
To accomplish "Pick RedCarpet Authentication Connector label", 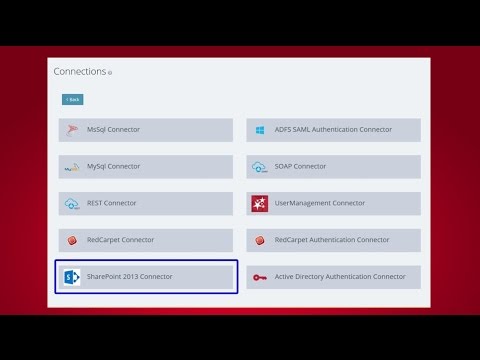I will pos(332,240).
